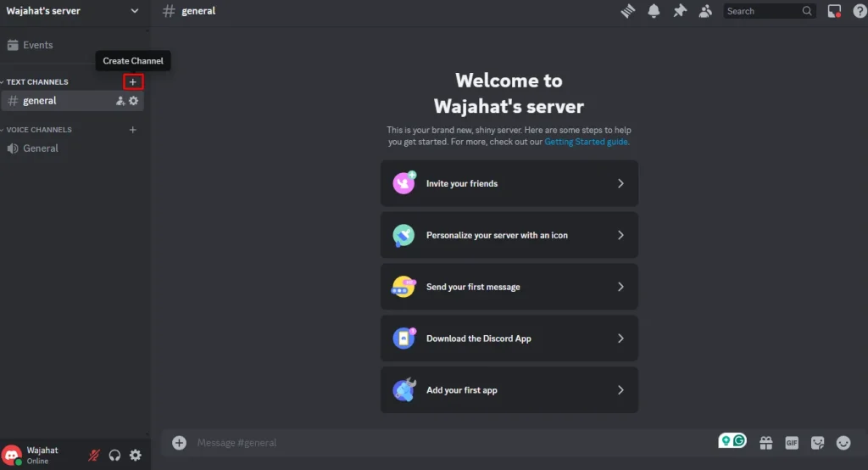Screen dimensions: 868x470
Task: Open the gift Nitro icon
Action: [766, 443]
